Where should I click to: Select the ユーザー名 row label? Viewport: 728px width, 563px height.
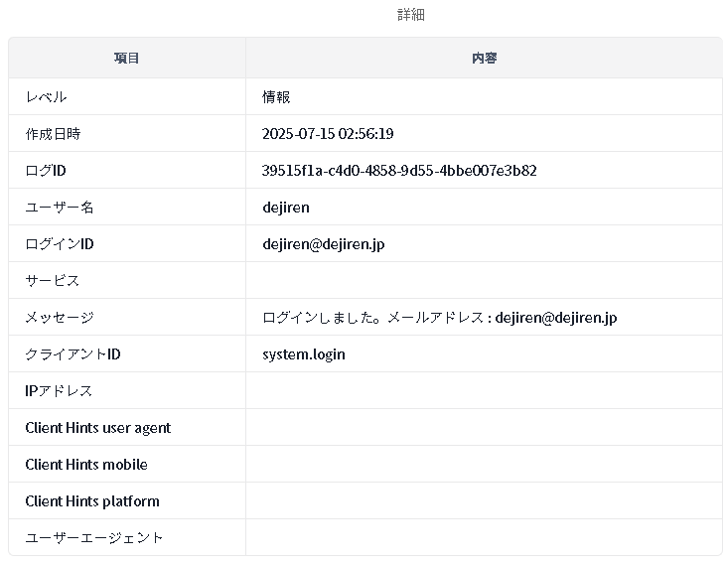coord(60,208)
